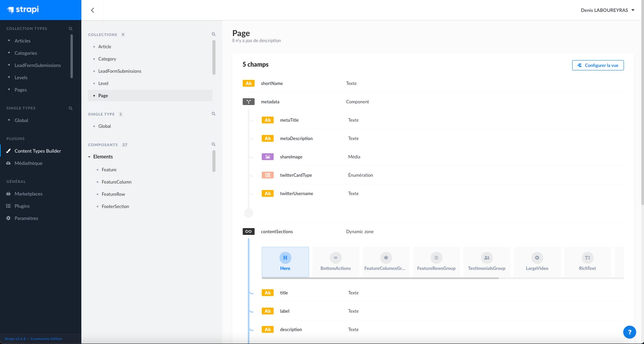The image size is (644, 344).
Task: Click the dynamic zone horizontal scrollbar
Action: tap(380, 278)
